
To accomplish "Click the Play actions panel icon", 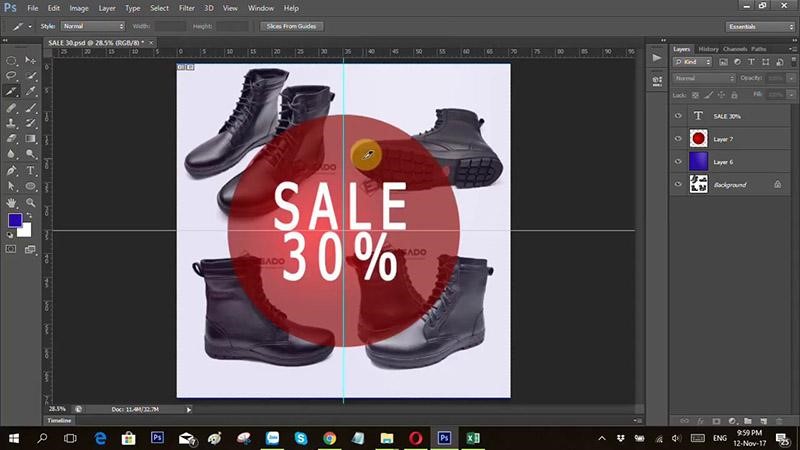I will pos(656,59).
